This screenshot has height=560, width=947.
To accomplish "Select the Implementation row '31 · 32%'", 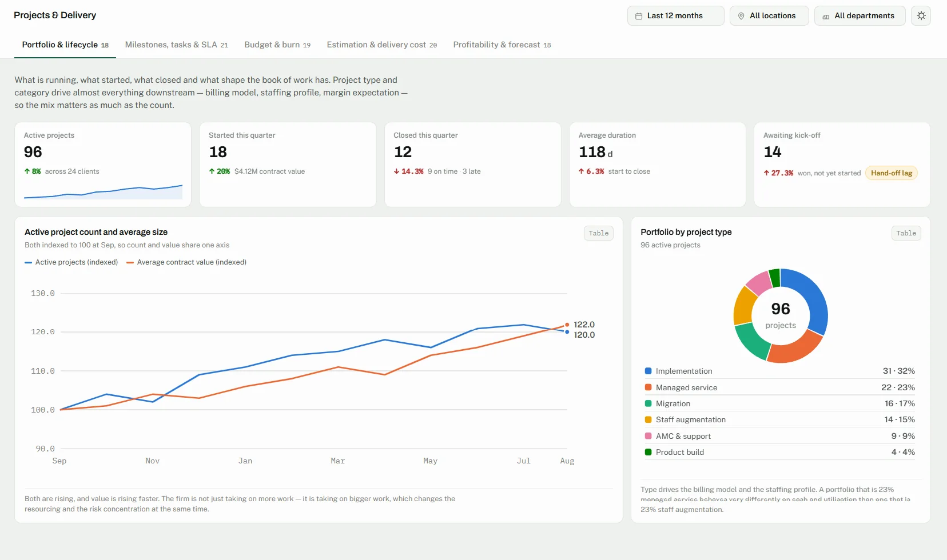I will 780,371.
